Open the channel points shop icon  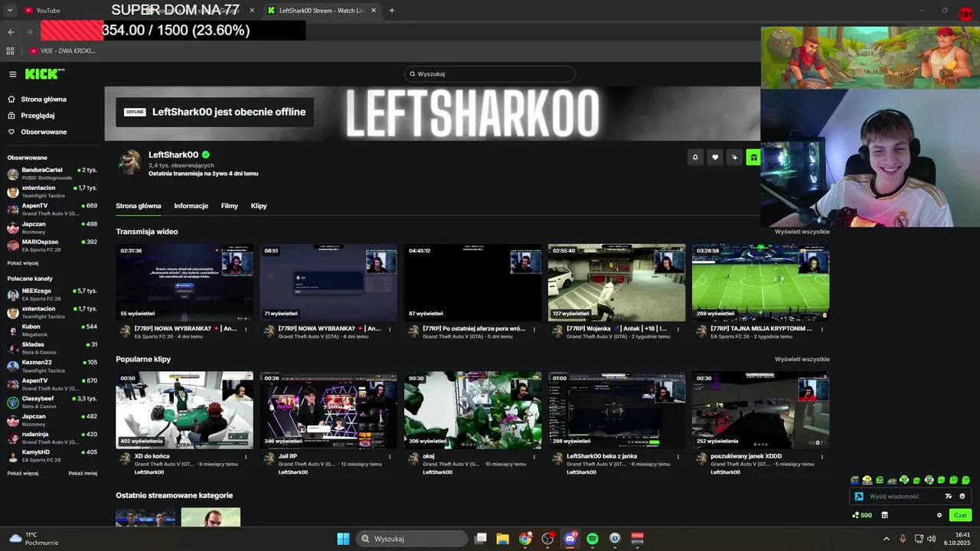885,515
